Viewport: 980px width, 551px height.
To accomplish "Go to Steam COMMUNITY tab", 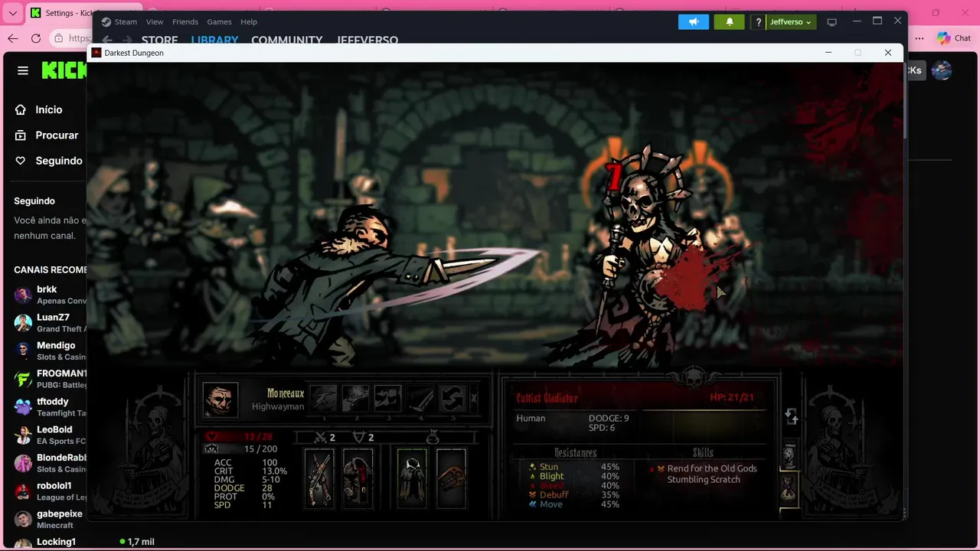I will 287,40.
